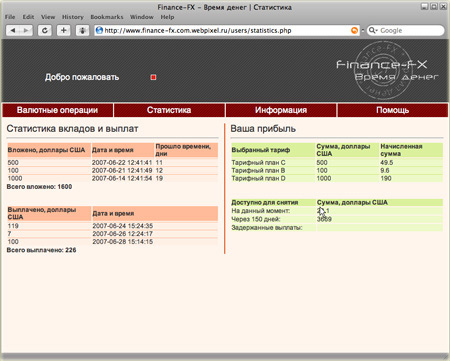Click the На данный момент: row label
The width and height of the screenshot is (450, 361).
coord(261,211)
